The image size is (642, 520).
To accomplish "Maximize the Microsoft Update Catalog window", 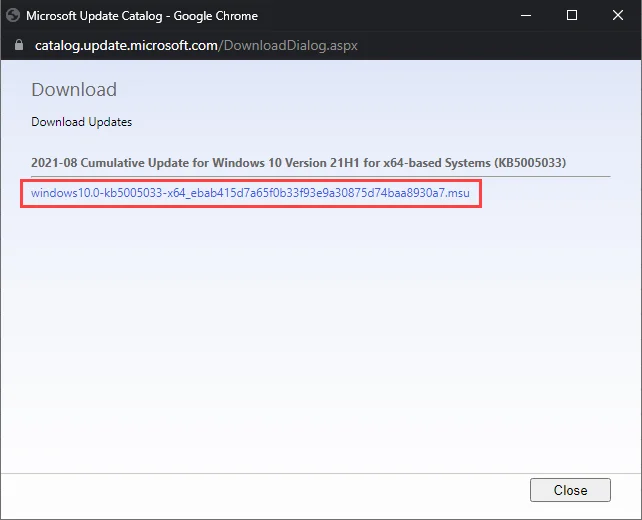I will [572, 16].
